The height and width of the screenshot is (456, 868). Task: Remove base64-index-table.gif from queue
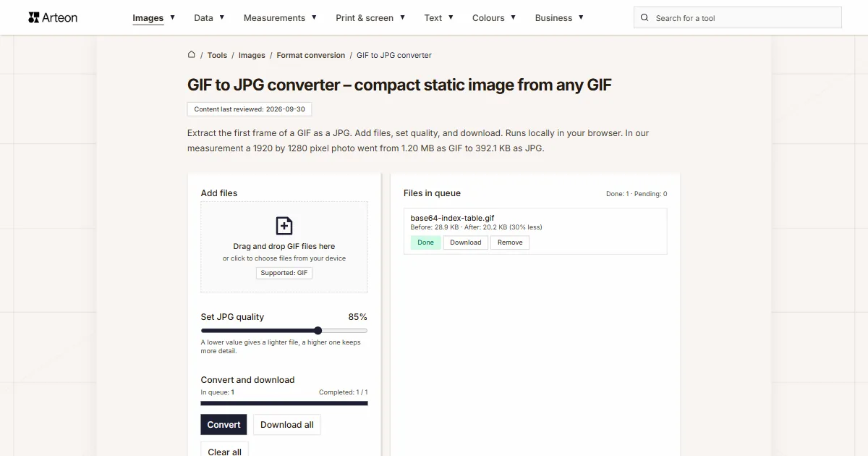tap(510, 242)
